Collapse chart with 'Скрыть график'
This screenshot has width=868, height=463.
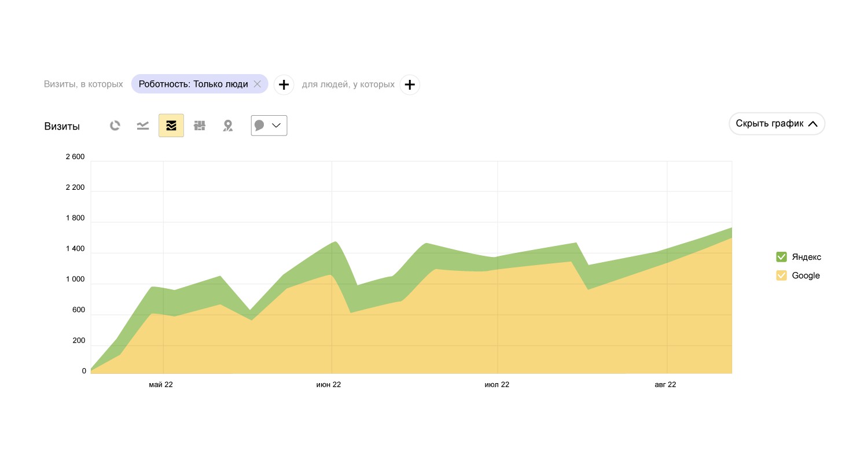pyautogui.click(x=777, y=124)
